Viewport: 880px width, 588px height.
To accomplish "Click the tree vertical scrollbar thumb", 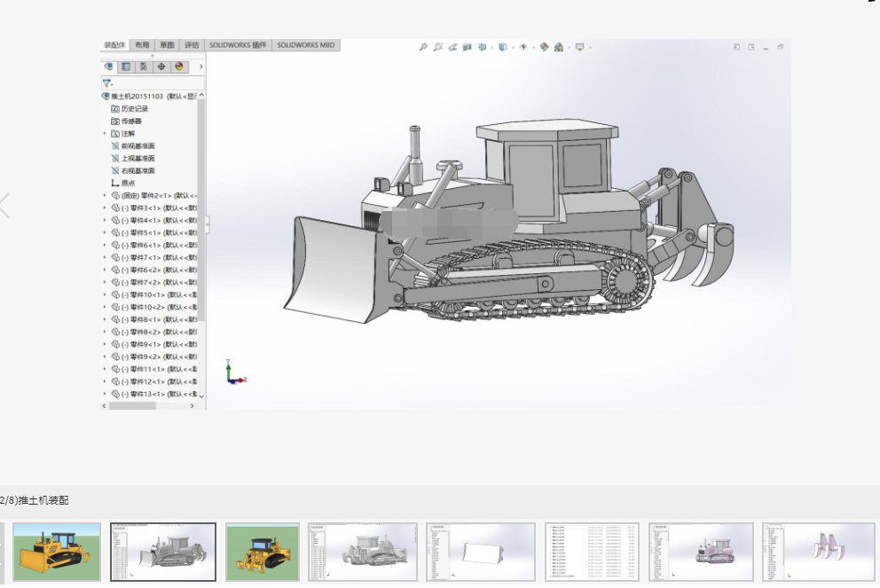I will [200, 210].
